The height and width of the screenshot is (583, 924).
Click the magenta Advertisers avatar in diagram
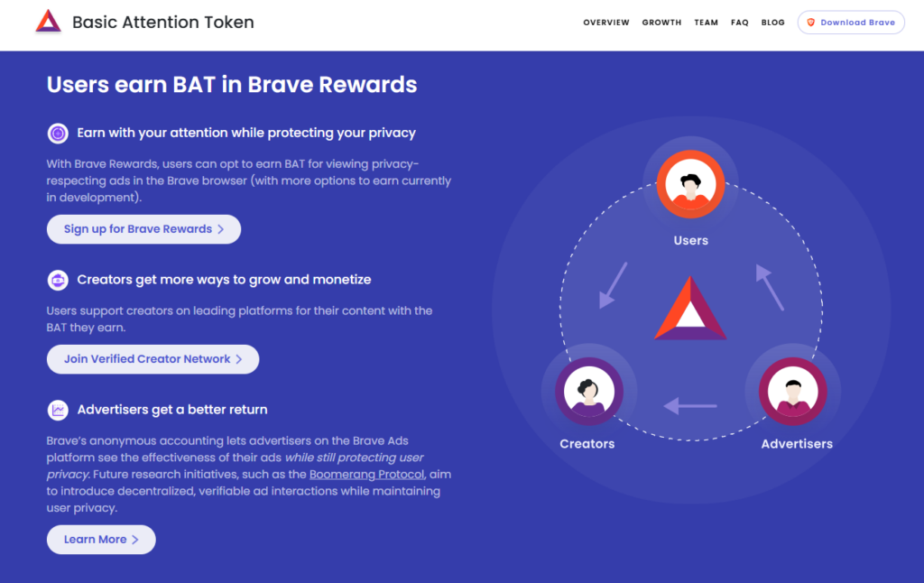(x=792, y=392)
